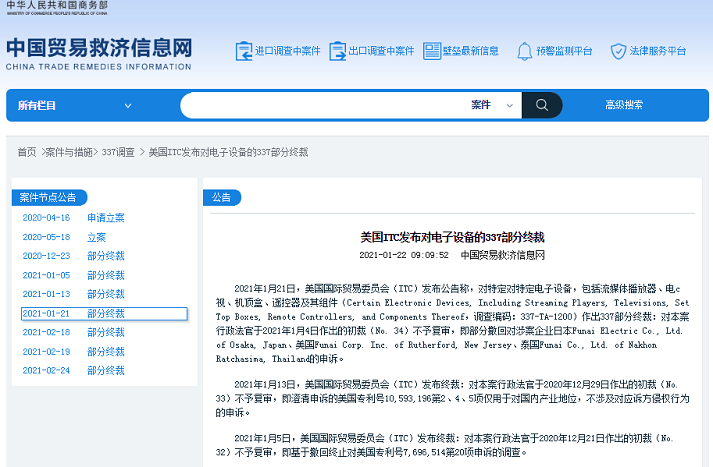Open 2021-01-13 部分终裁 entry
The height and width of the screenshot is (467, 713).
(x=74, y=294)
